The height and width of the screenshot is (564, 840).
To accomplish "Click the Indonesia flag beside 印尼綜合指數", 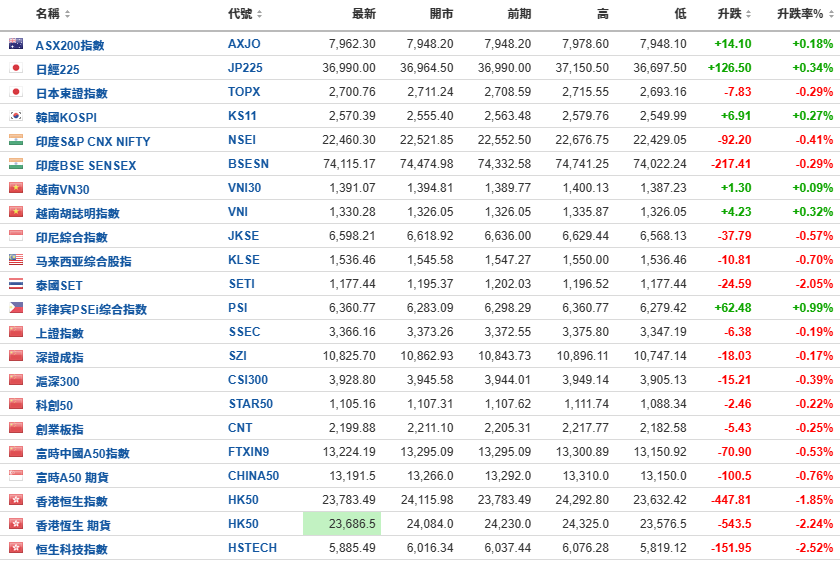I will [16, 236].
